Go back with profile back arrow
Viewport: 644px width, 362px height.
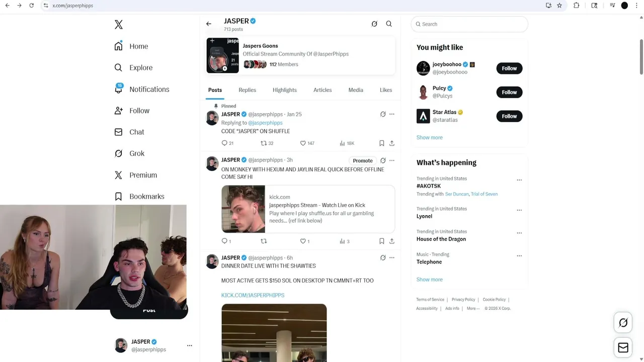(x=209, y=24)
